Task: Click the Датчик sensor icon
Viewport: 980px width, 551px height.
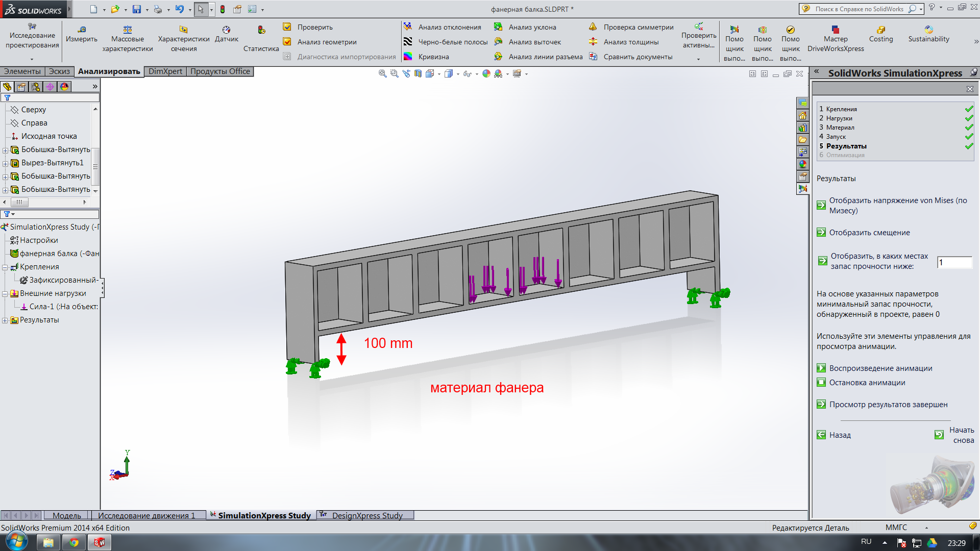Action: coord(226,30)
